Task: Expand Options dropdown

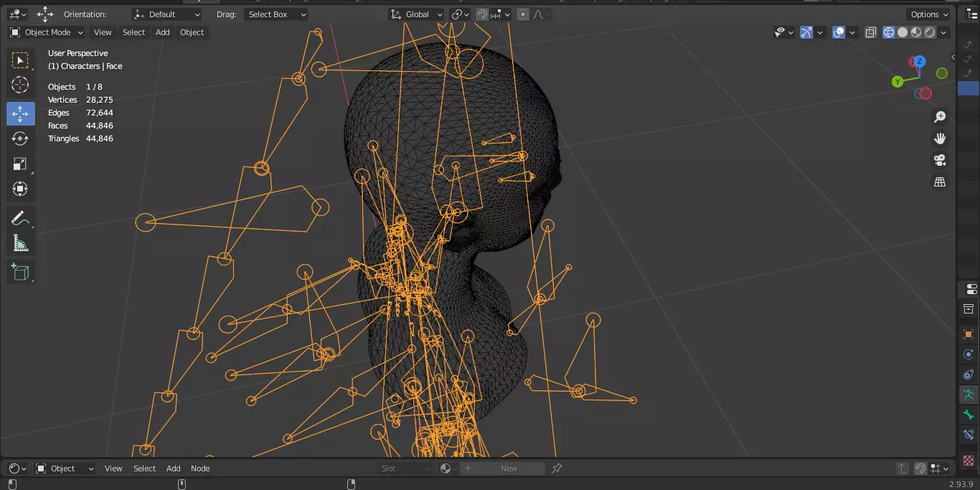Action: [928, 14]
